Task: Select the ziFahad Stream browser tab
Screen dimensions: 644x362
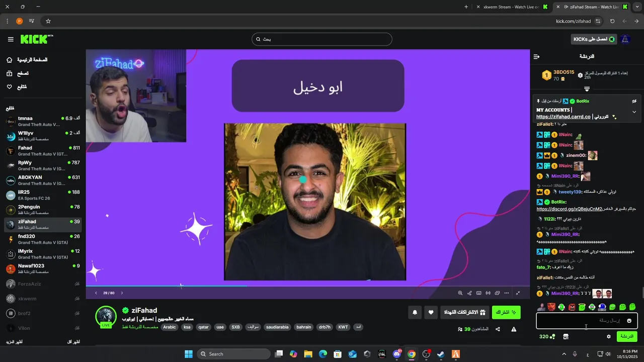Action: [x=593, y=7]
